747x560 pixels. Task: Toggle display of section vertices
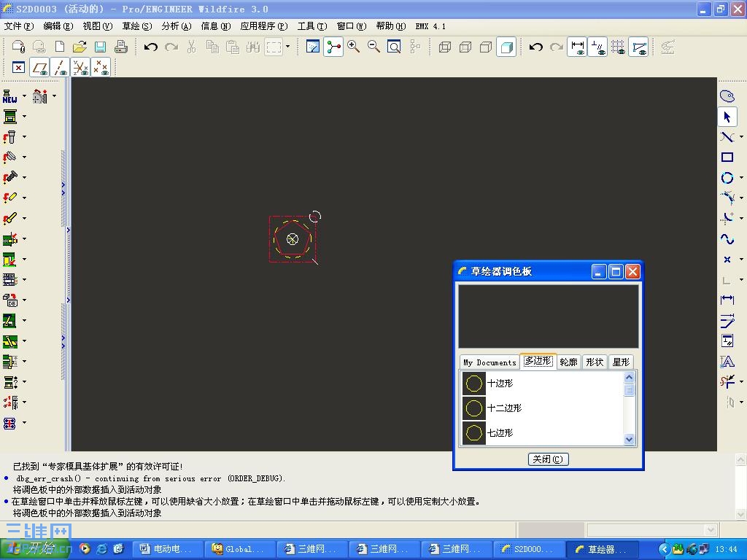pos(639,47)
